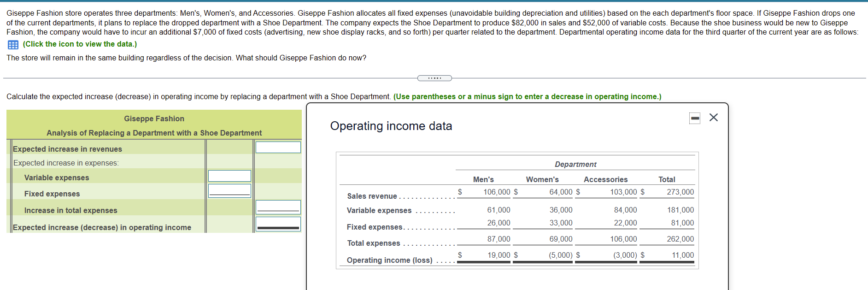Click Men's total expenses 87,000

[x=499, y=239]
